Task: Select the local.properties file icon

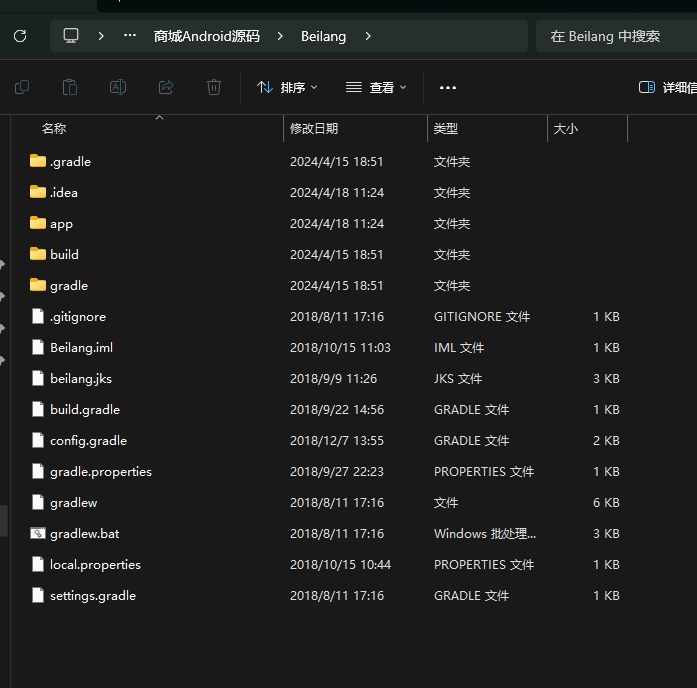Action: coord(38,564)
